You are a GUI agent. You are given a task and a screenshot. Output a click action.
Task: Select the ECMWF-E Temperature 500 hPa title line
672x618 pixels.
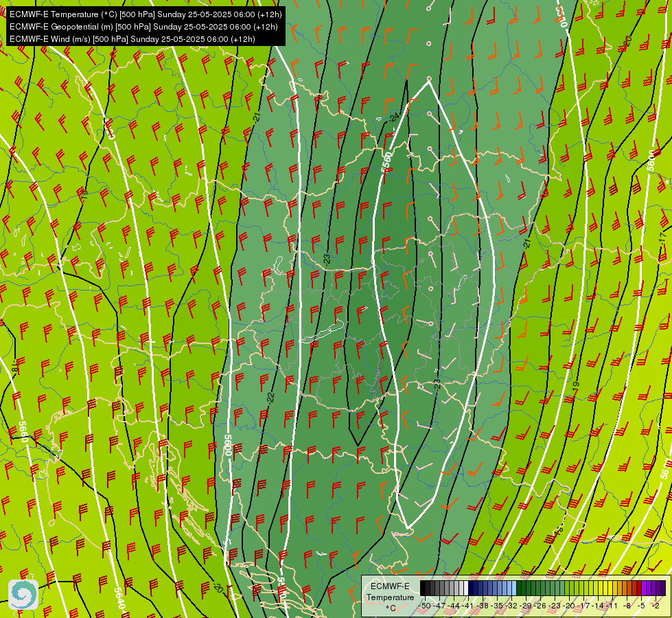[x=146, y=14]
